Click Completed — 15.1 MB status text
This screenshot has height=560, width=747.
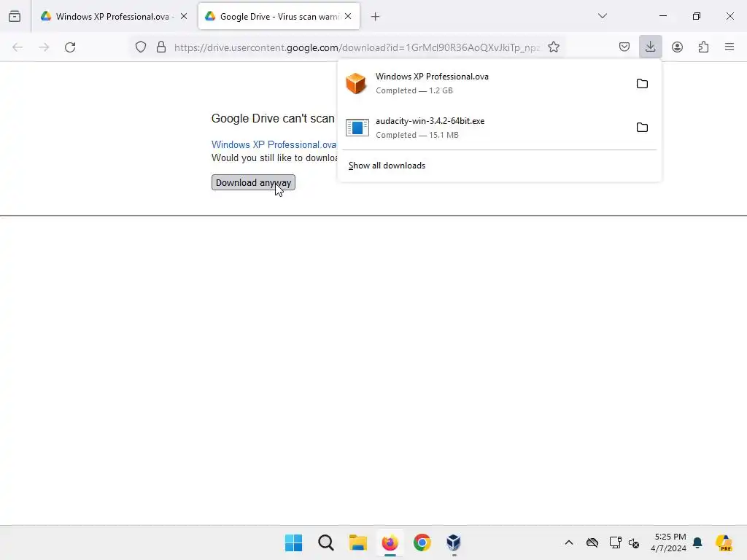[417, 135]
